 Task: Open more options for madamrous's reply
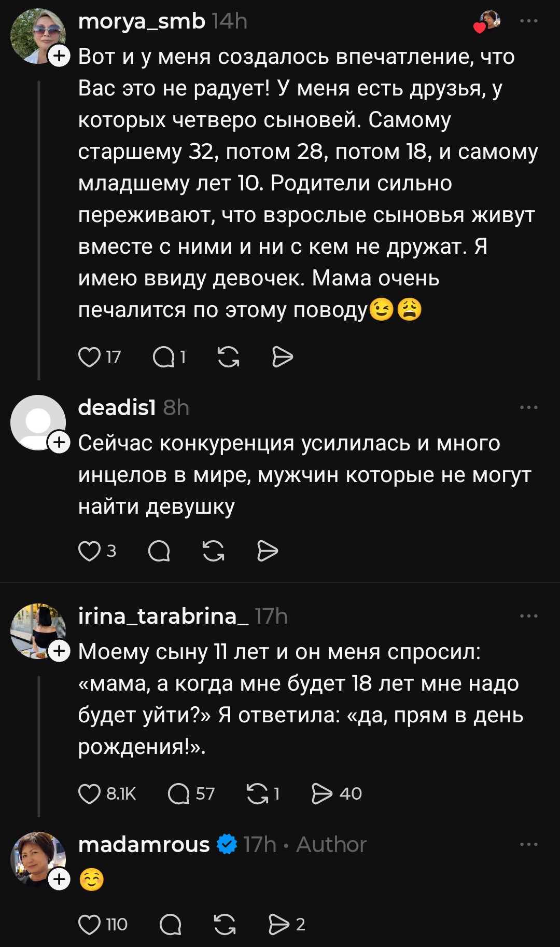click(528, 845)
